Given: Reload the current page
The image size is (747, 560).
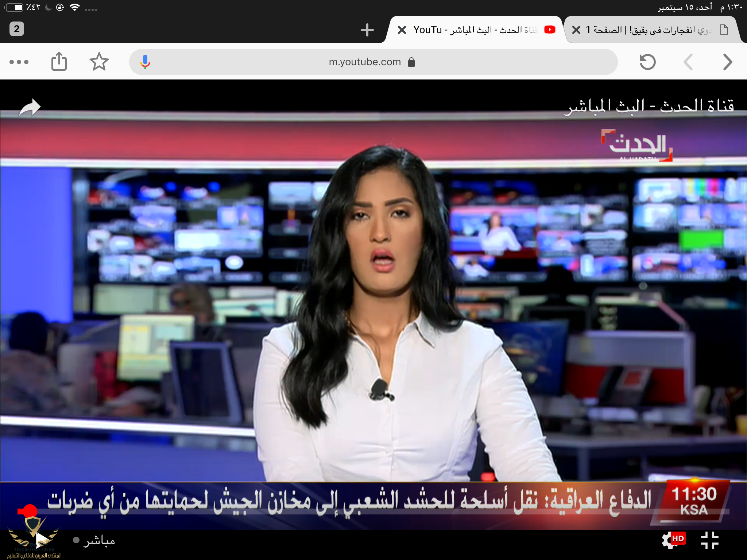Looking at the screenshot, I should (647, 62).
